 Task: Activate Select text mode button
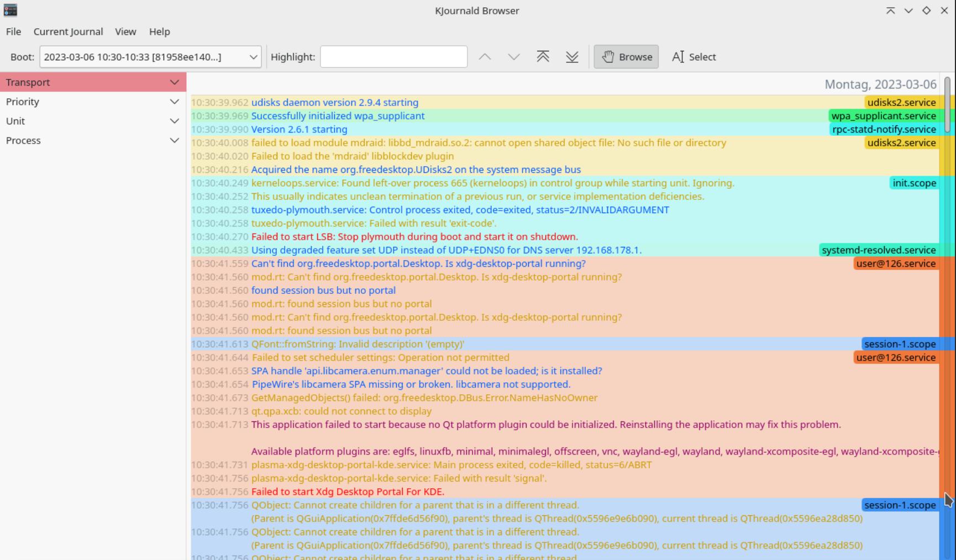694,57
